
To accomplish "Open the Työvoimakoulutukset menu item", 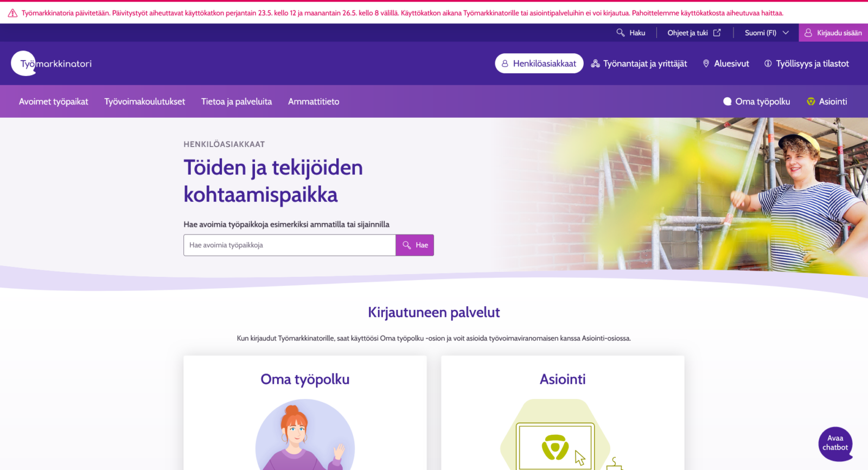I will [145, 101].
